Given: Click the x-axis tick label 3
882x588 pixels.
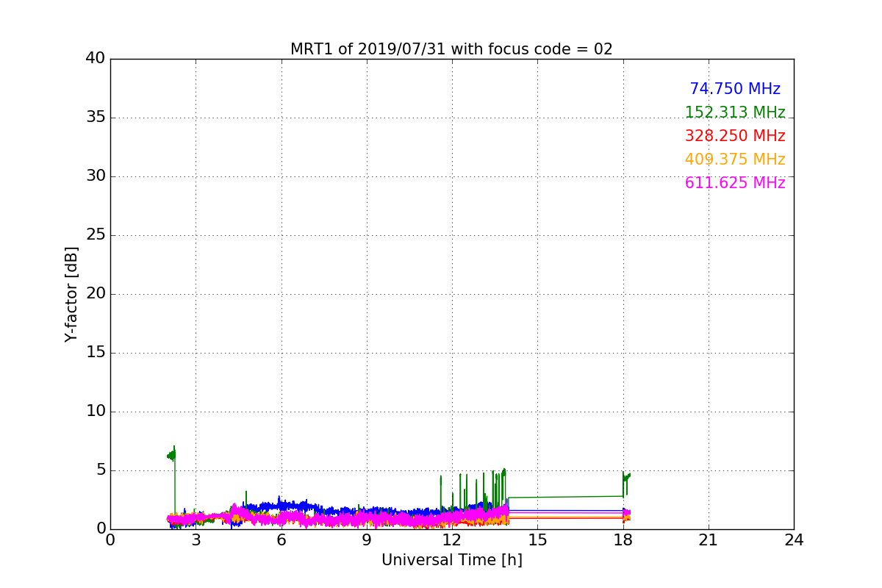Looking at the screenshot, I should (196, 540).
